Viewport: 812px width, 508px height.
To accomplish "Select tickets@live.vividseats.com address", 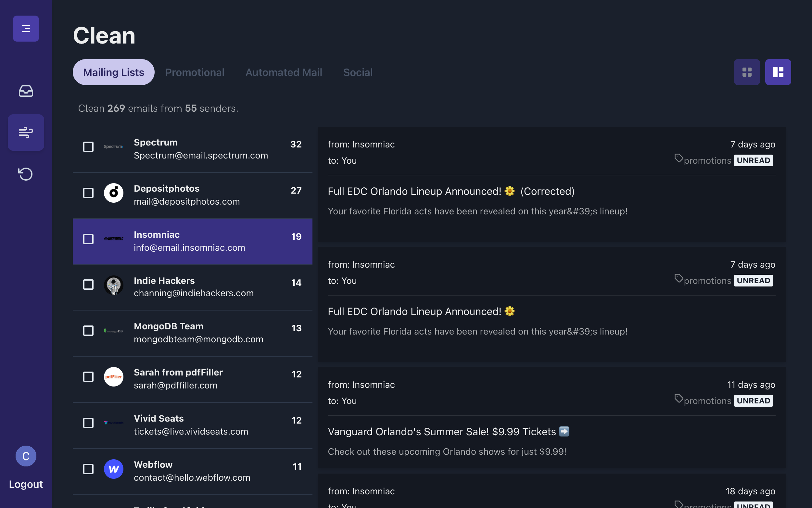I will 191,431.
